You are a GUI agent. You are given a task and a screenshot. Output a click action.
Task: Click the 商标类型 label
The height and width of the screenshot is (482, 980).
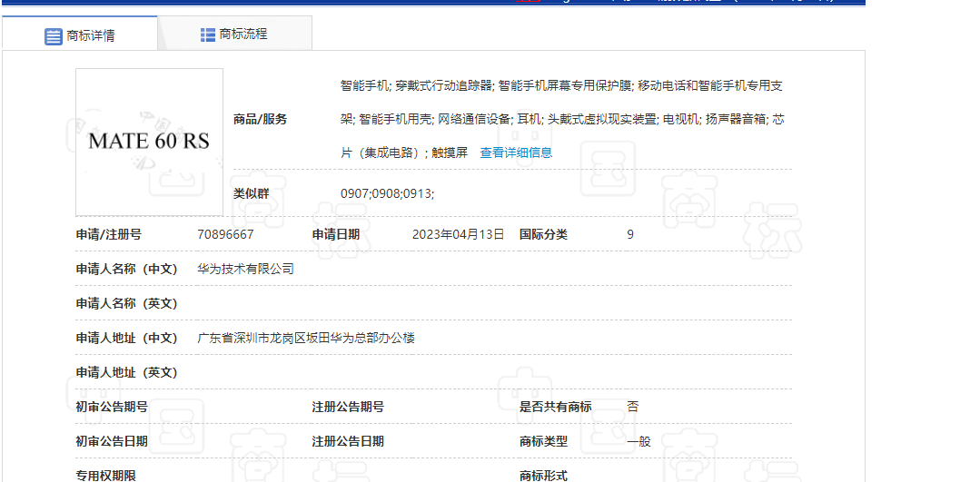(x=543, y=441)
